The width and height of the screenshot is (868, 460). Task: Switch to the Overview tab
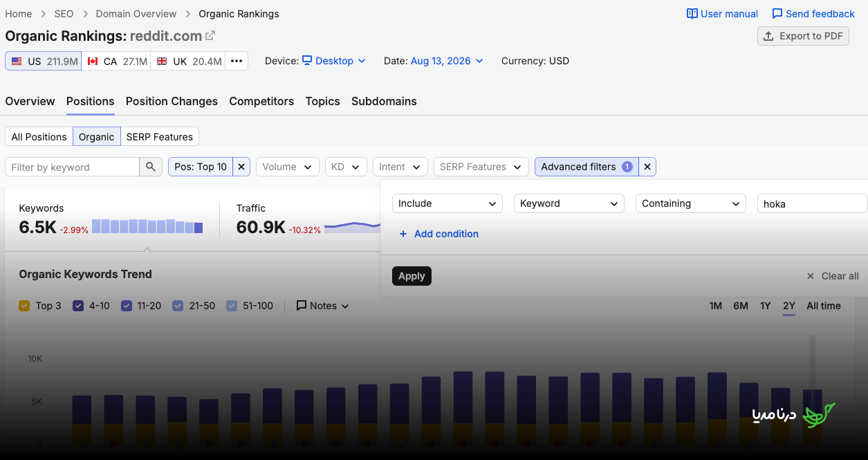30,101
